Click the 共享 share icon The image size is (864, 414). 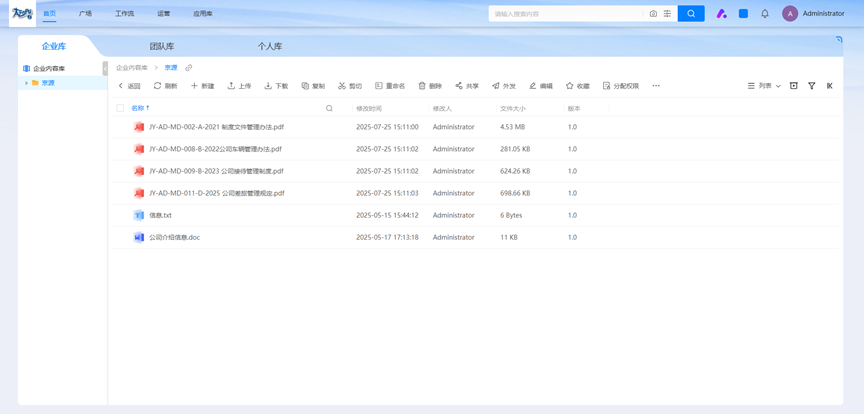pyautogui.click(x=459, y=86)
